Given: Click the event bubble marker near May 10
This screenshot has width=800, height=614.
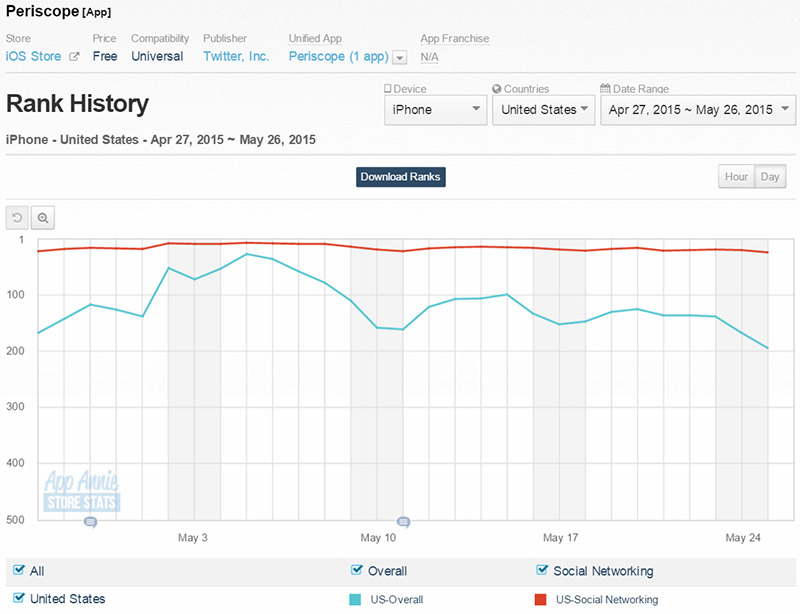Looking at the screenshot, I should (x=403, y=522).
